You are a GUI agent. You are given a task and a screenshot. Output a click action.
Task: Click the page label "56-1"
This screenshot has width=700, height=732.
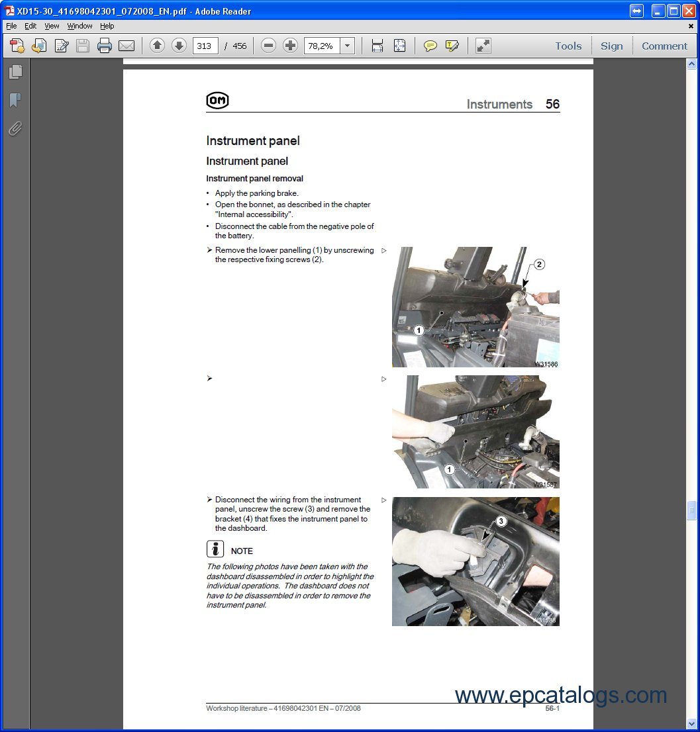coord(552,708)
